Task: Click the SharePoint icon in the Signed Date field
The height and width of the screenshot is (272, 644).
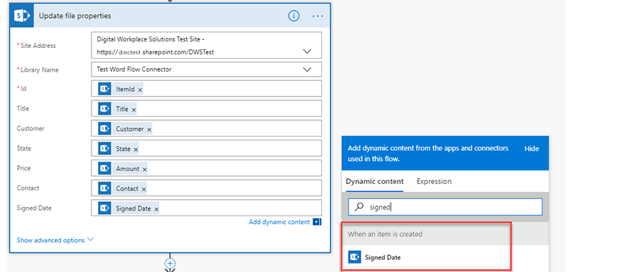Action: pos(104,208)
